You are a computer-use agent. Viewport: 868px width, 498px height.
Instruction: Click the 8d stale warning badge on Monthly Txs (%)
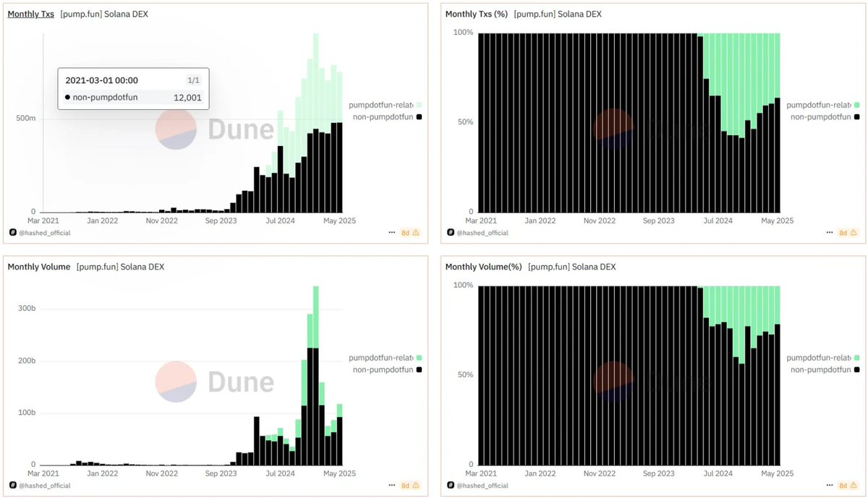tap(848, 233)
